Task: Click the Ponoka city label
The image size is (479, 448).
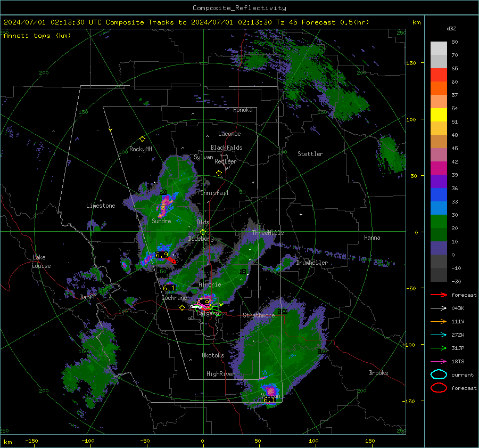Action: [x=243, y=110]
